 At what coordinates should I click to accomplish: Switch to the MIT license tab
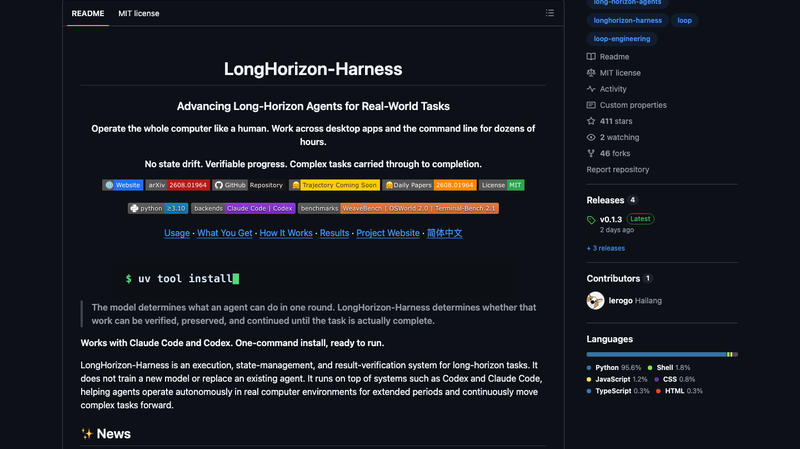[x=139, y=13]
